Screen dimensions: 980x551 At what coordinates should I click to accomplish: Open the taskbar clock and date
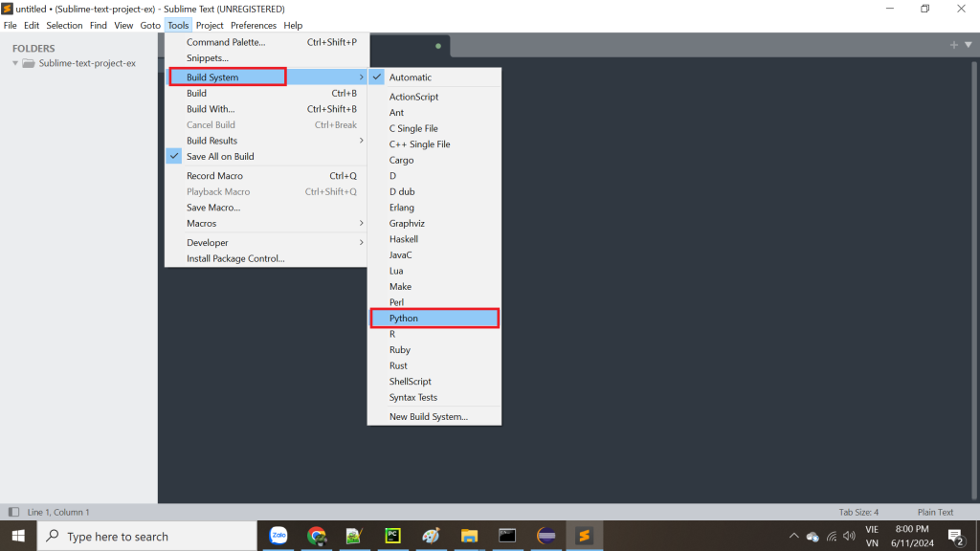[912, 536]
